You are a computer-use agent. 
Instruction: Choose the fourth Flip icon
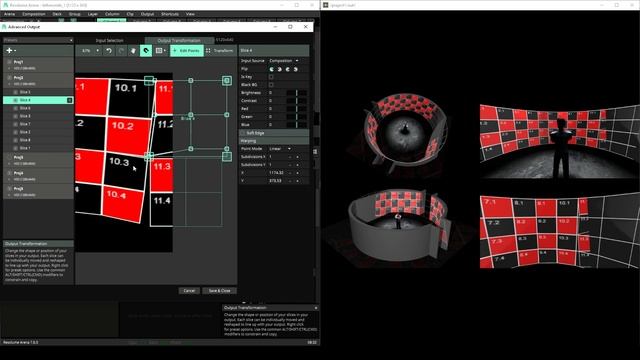click(x=295, y=69)
